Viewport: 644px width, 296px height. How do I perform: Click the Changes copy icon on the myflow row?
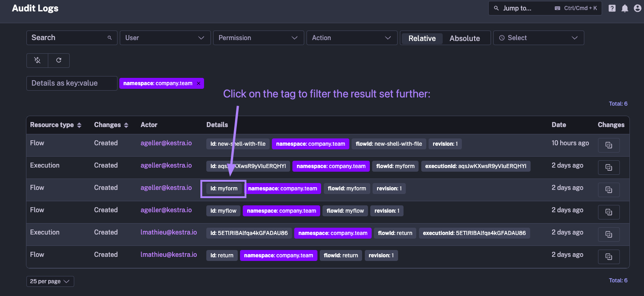pos(609,212)
